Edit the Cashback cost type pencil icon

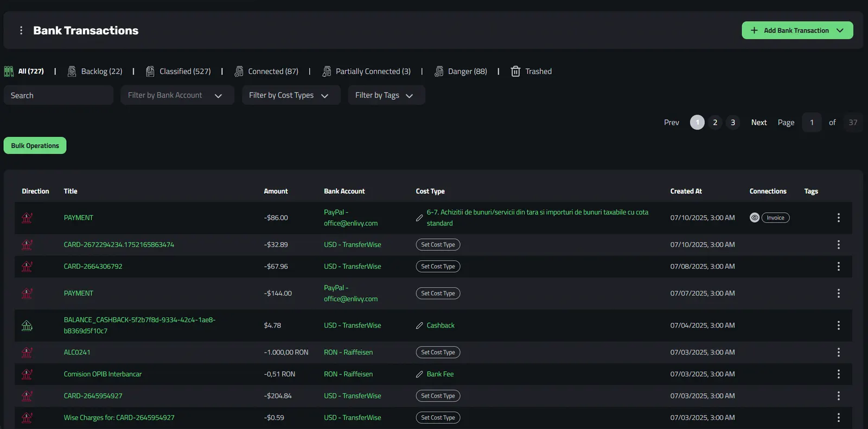(419, 325)
